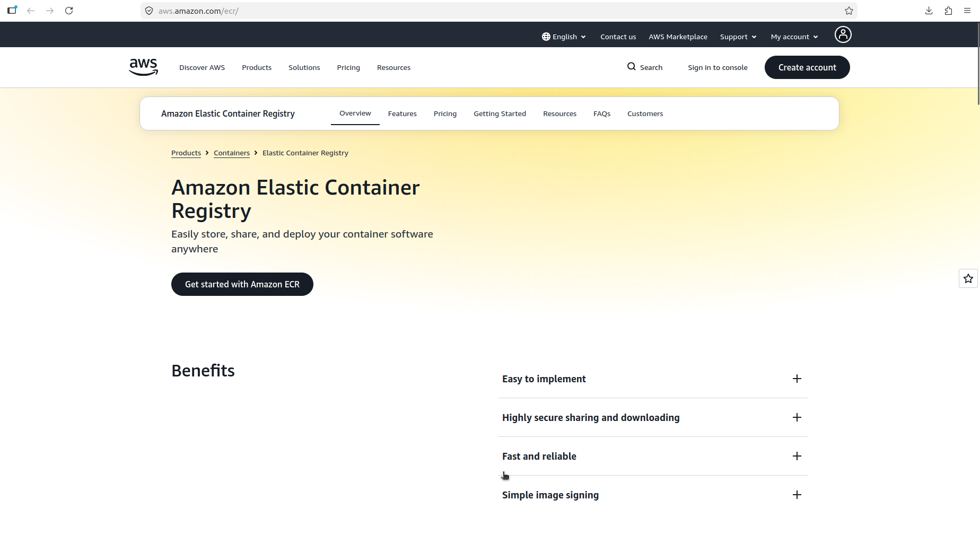980x535 pixels.
Task: Open the My account dropdown
Action: 794,37
